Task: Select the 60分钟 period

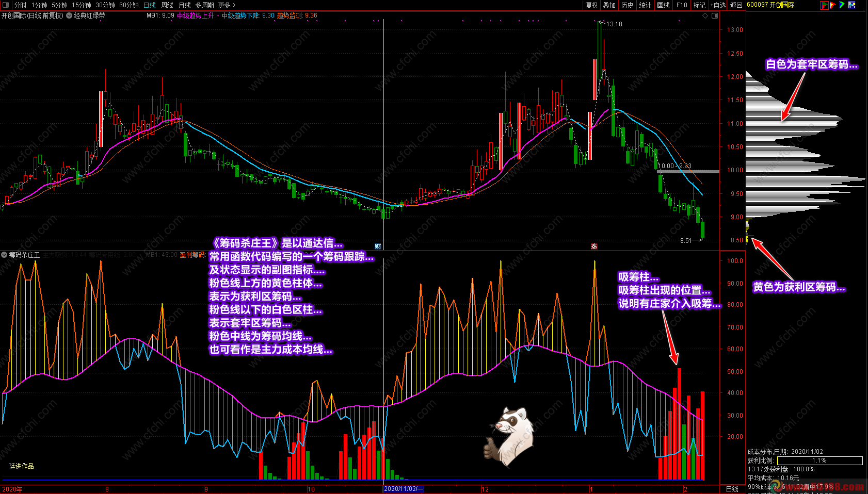Action: pos(129,5)
